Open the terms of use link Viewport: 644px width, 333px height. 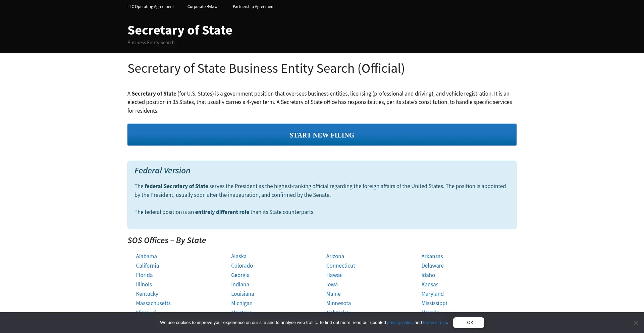(435, 323)
